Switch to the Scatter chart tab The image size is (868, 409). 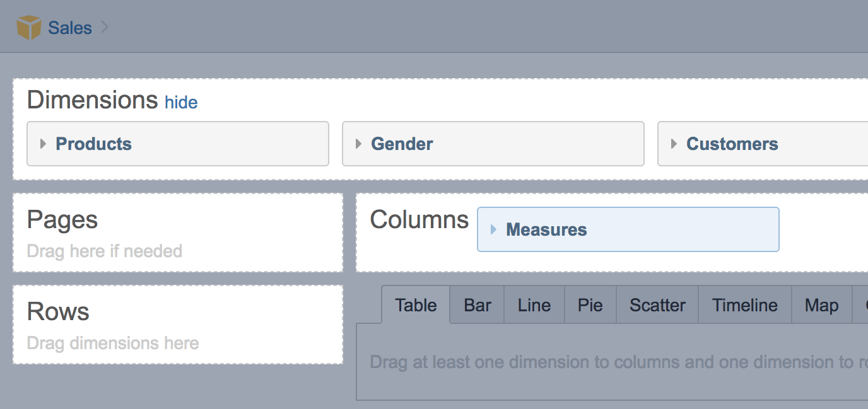pyautogui.click(x=657, y=306)
